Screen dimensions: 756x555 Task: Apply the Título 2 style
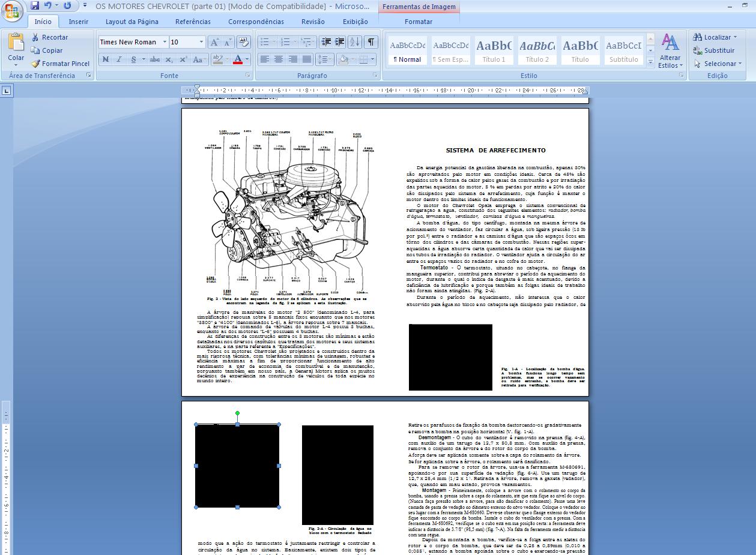(x=537, y=51)
